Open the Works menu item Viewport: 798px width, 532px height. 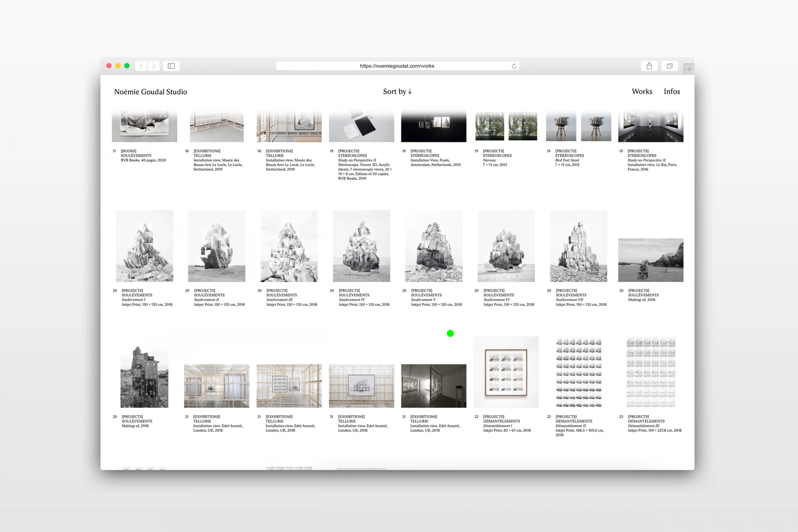point(642,91)
